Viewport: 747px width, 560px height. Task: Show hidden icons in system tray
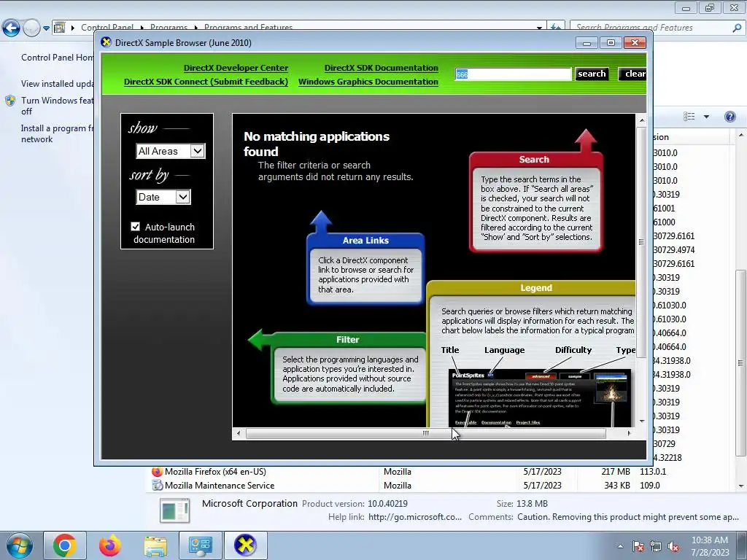pos(620,546)
